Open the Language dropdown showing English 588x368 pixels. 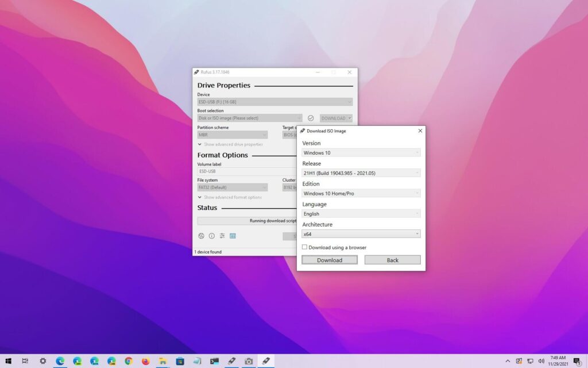click(361, 213)
